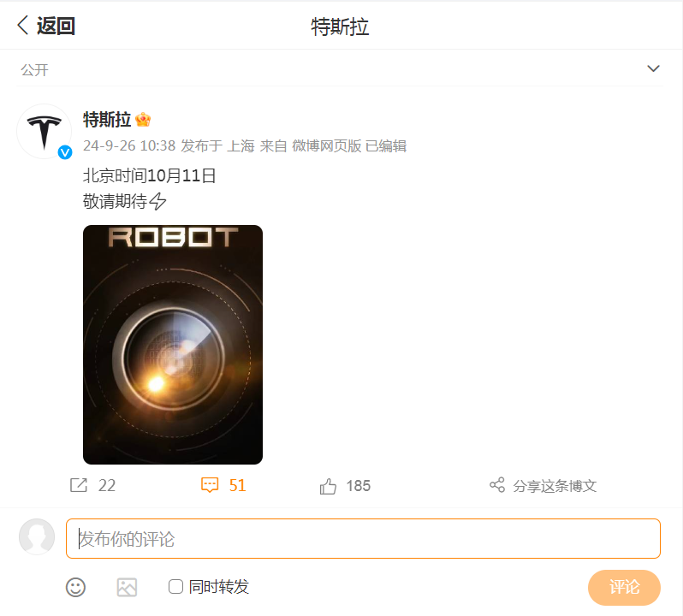The height and width of the screenshot is (616, 683).
Task: Click the back arrow icon
Action: tap(23, 26)
